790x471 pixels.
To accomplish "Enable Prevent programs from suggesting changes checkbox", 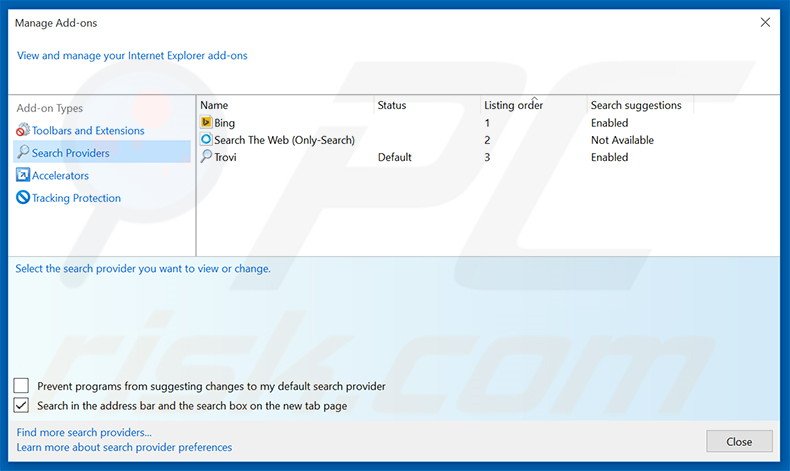I will click(21, 386).
